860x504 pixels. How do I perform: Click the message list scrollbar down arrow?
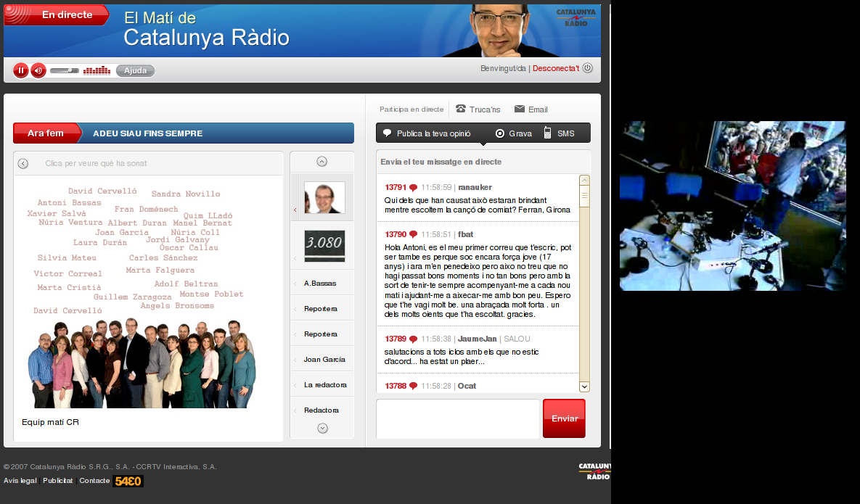pyautogui.click(x=585, y=387)
